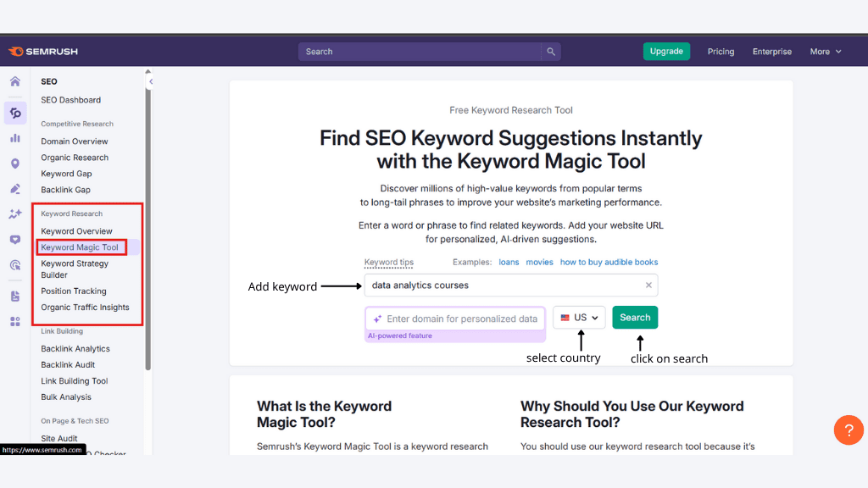Open the Reports document icon in rail
The height and width of the screenshot is (488, 868).
[x=15, y=296]
